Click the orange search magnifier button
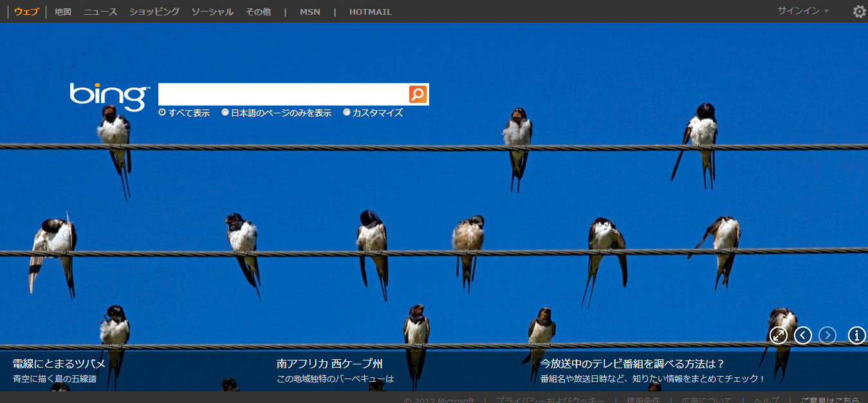The height and width of the screenshot is (403, 868). point(418,94)
